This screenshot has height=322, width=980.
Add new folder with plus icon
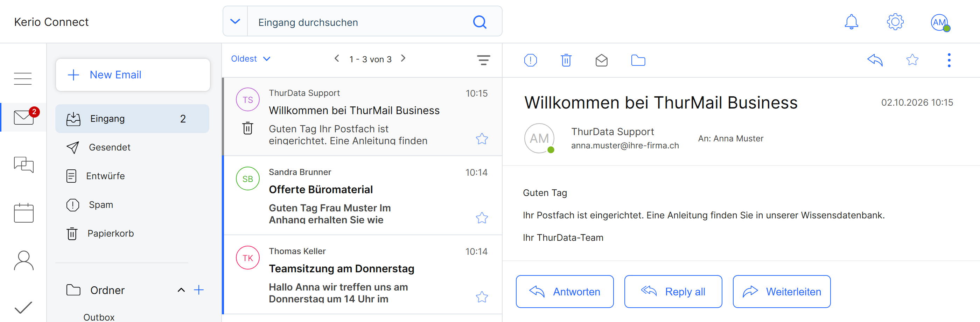tap(198, 290)
